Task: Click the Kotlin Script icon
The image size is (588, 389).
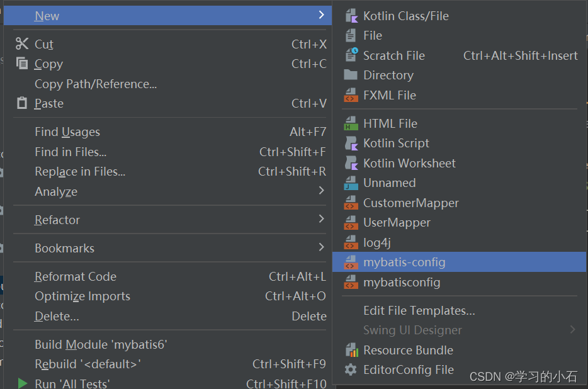Action: pyautogui.click(x=351, y=143)
